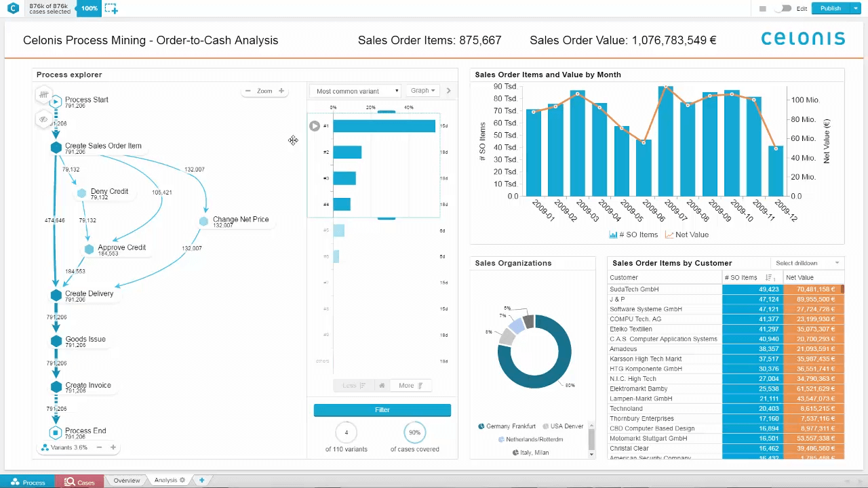Click the 4 of 110 variants gauge

point(347,432)
